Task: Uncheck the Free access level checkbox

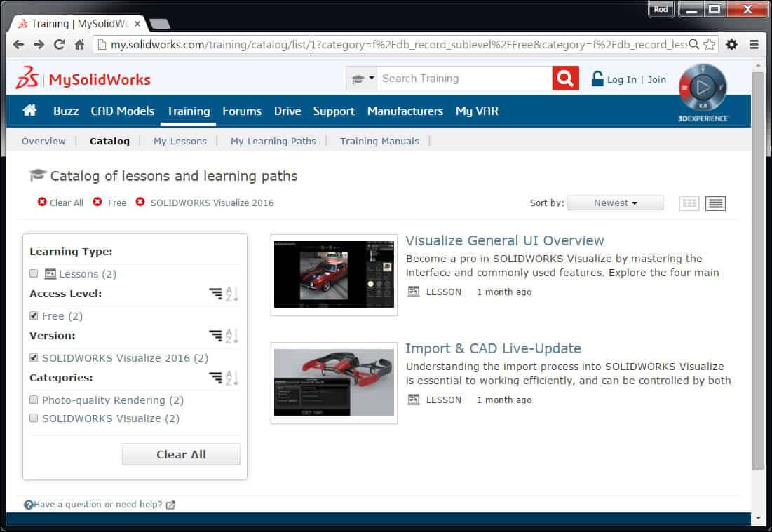Action: point(34,316)
